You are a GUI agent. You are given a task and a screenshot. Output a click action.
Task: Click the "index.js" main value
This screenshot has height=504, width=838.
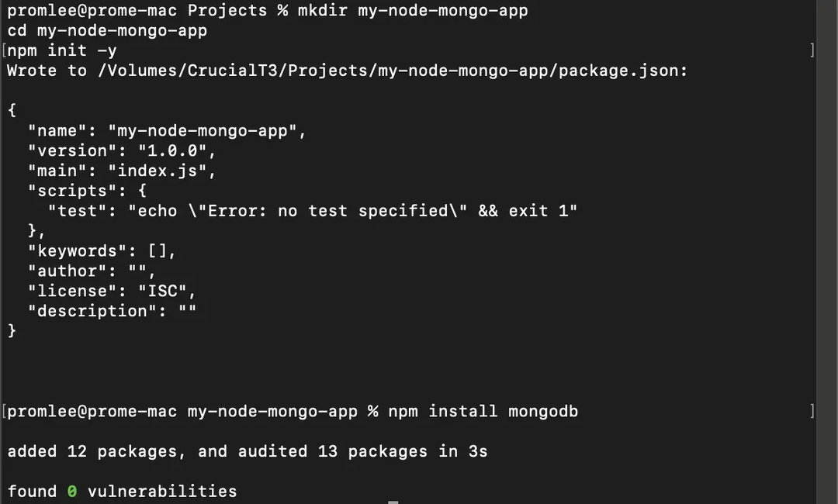coord(158,171)
